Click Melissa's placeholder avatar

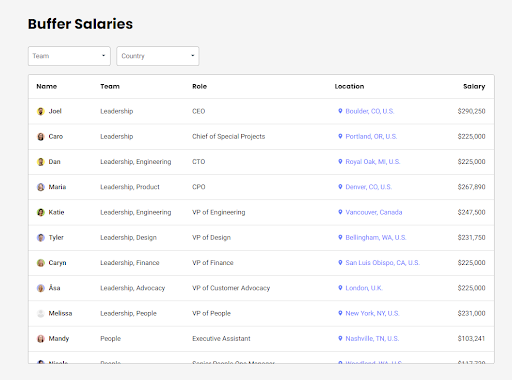coord(41,313)
